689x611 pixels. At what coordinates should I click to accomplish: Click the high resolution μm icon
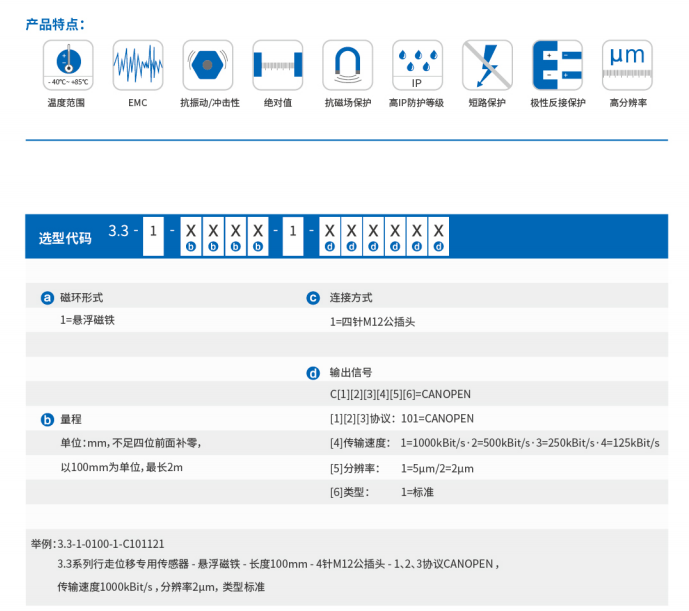627,65
